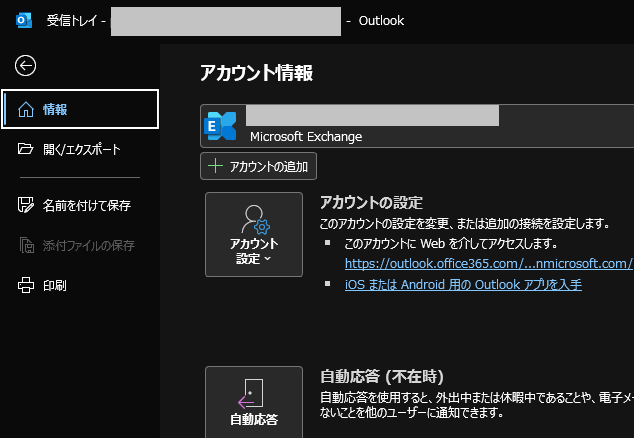
Task: Open the outlook.office365.com web access link
Action: [x=489, y=264]
